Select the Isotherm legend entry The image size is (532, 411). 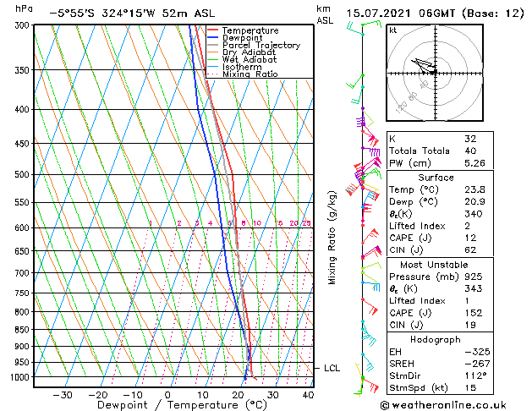pyautogui.click(x=234, y=67)
